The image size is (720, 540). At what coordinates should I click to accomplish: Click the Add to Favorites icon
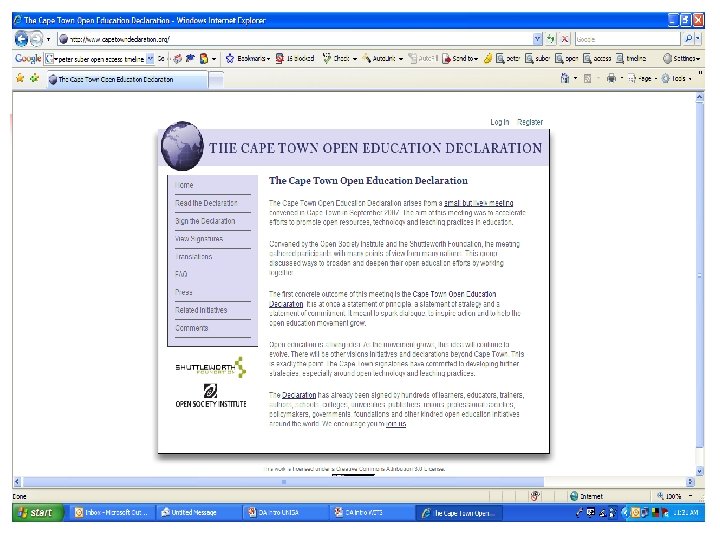click(x=34, y=79)
